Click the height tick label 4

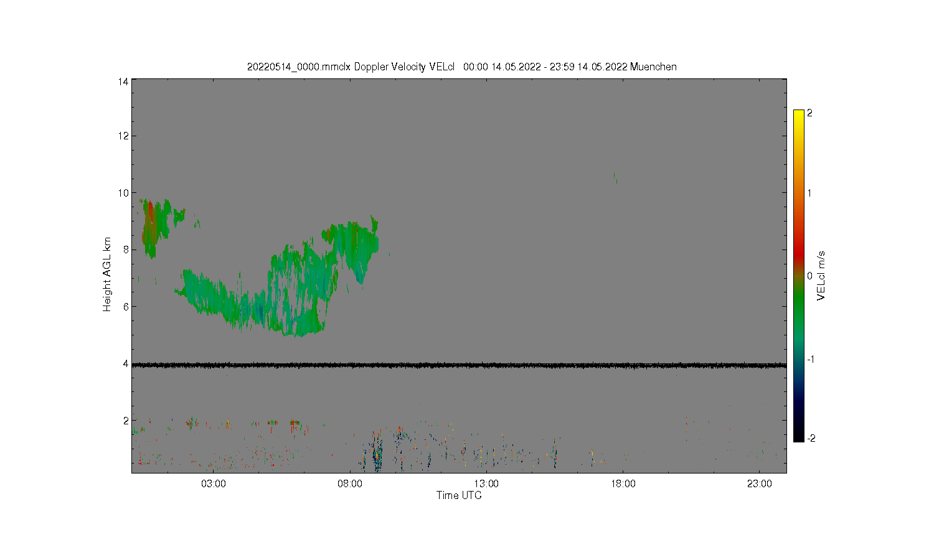126,363
